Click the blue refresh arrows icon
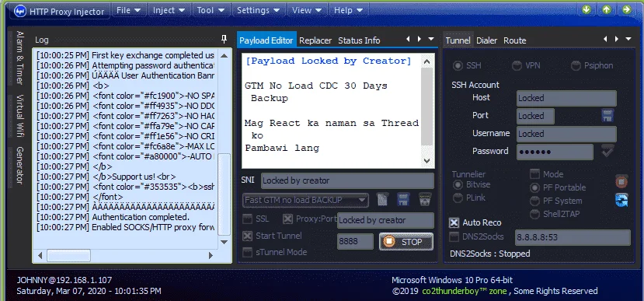The height and width of the screenshot is (301, 644). pos(621,200)
